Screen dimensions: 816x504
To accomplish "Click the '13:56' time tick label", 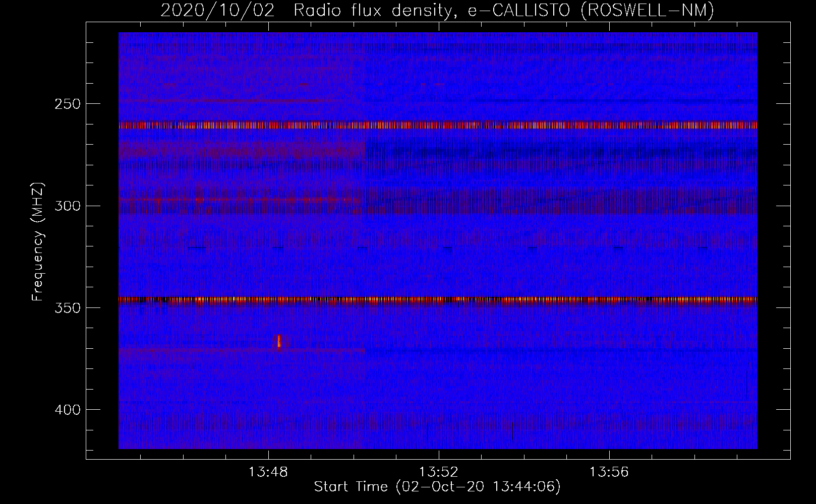I will point(609,472).
